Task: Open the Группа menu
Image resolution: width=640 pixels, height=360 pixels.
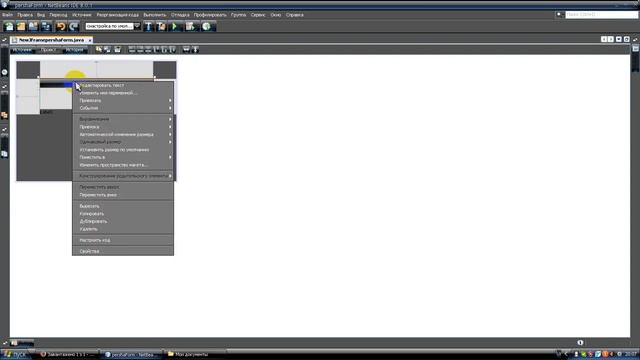Action: 238,15
